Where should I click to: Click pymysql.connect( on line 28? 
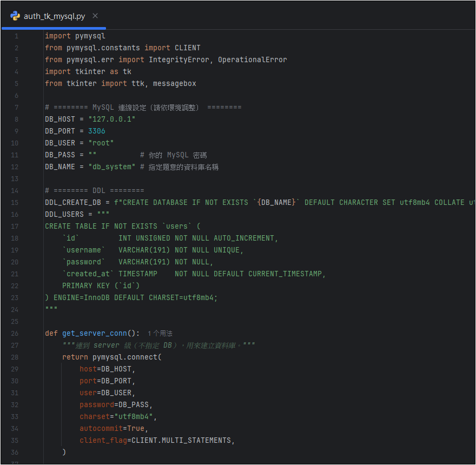pos(127,357)
